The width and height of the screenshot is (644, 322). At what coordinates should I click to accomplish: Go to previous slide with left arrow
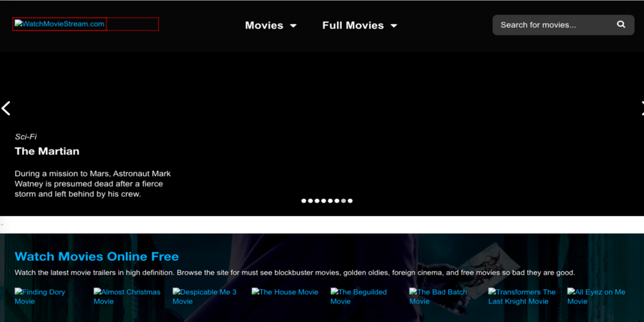(6, 108)
